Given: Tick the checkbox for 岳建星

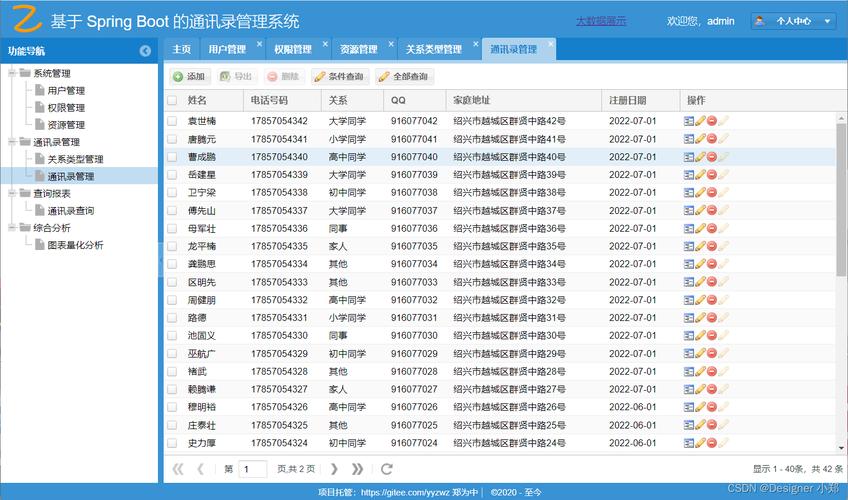Looking at the screenshot, I should (172, 175).
